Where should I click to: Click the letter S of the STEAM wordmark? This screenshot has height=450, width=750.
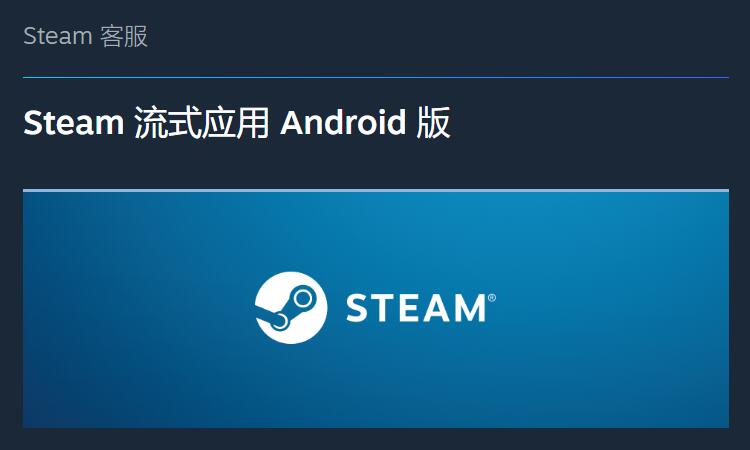coord(356,308)
